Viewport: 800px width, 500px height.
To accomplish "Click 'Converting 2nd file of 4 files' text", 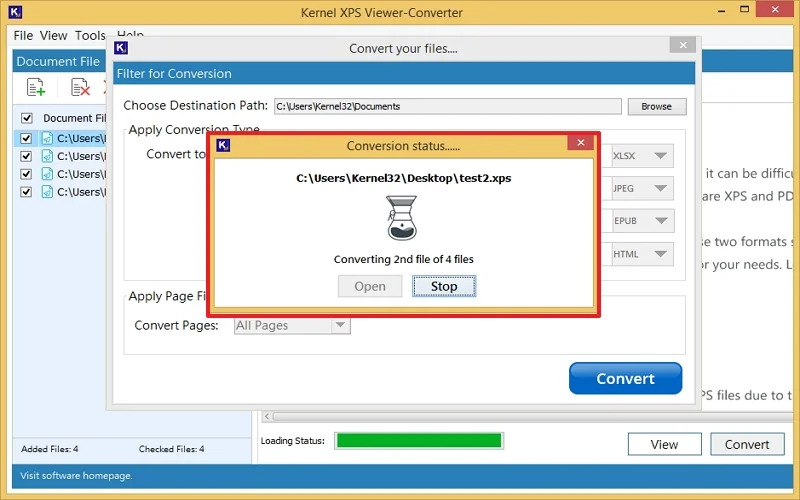I will (404, 259).
